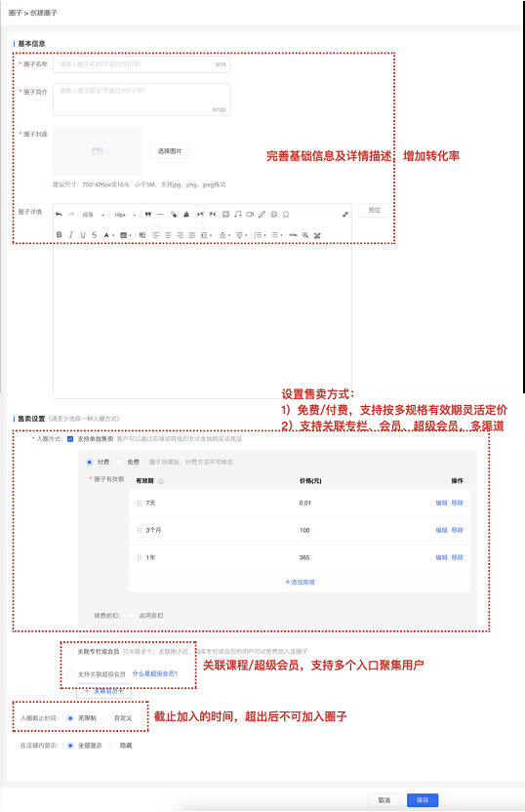
Task: Open the 什么是超级会员? link
Action: pyautogui.click(x=155, y=673)
